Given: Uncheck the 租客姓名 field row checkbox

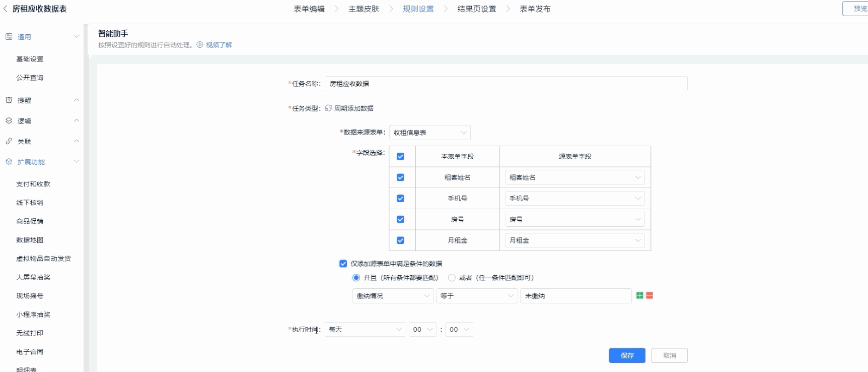Looking at the screenshot, I should (400, 177).
